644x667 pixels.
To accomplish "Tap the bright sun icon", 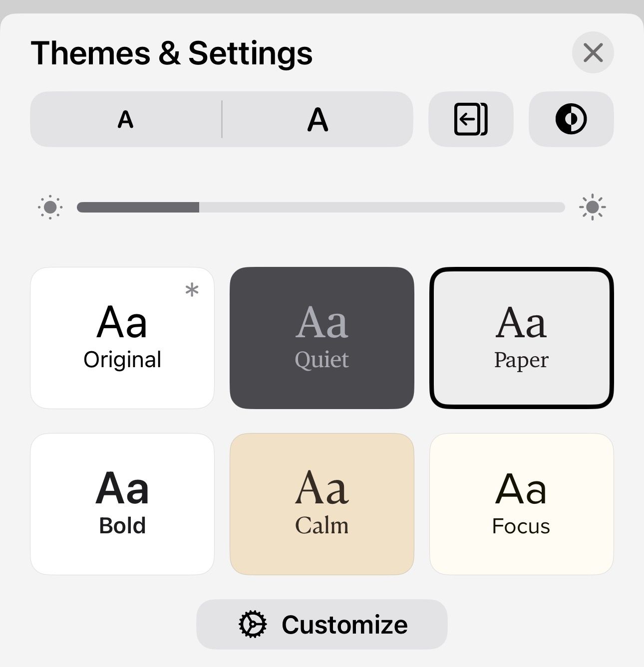I will [593, 207].
